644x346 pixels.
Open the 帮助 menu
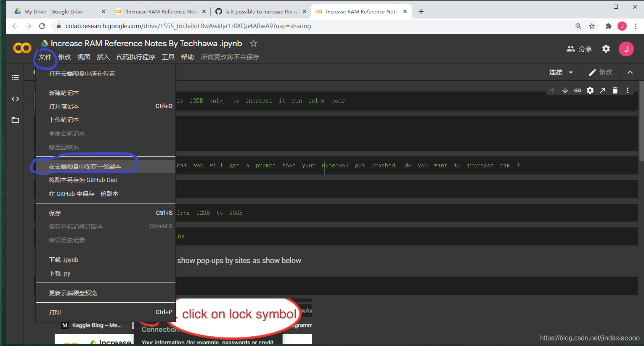coord(187,57)
